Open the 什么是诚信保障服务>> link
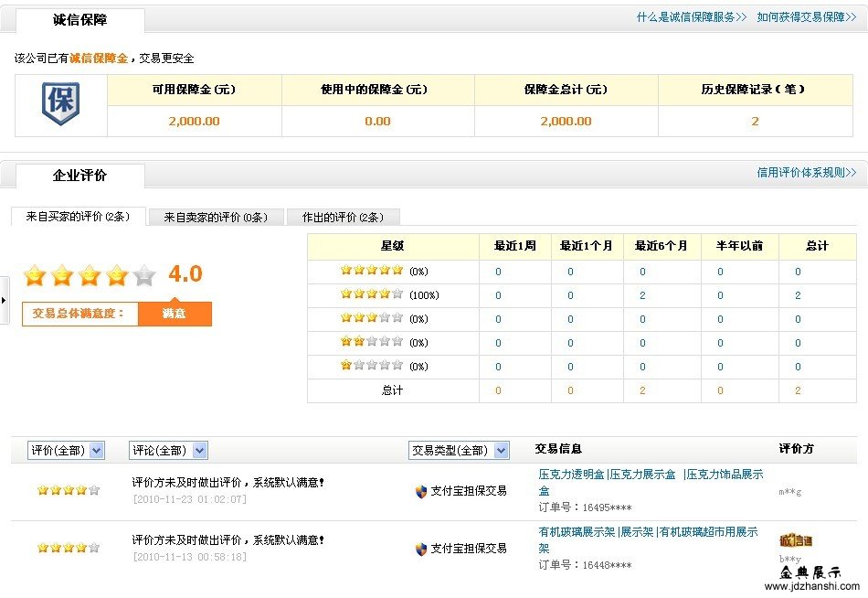868x598 pixels. coord(692,17)
